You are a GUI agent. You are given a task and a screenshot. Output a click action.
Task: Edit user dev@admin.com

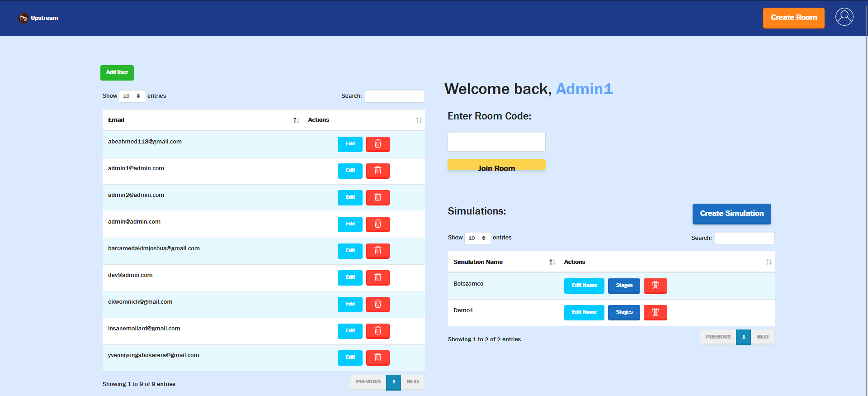point(350,277)
